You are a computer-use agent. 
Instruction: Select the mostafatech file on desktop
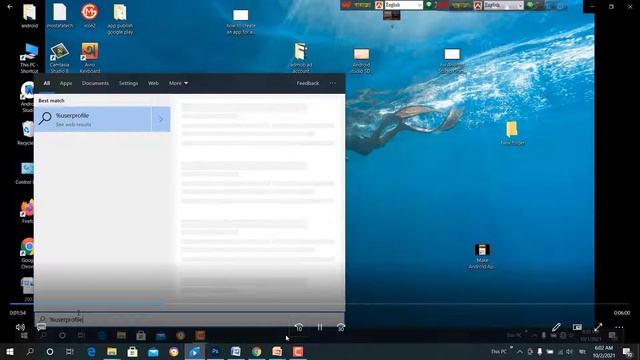[x=60, y=16]
